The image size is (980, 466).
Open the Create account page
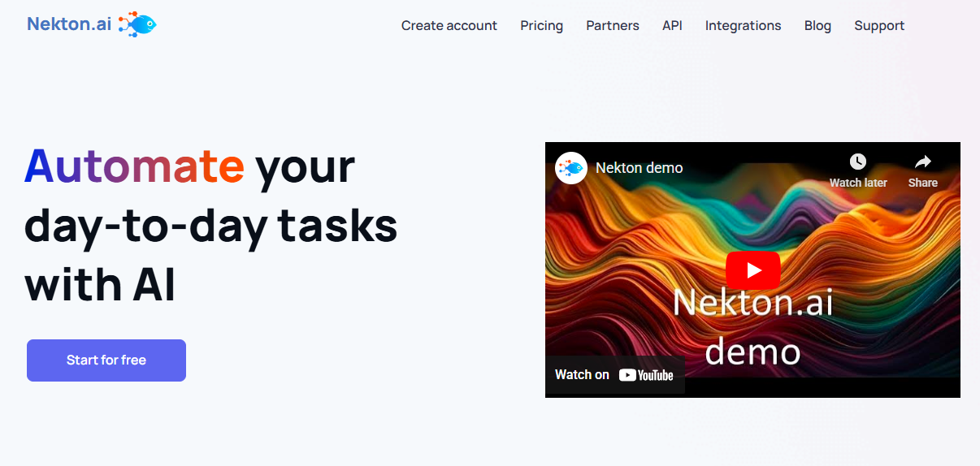click(449, 26)
